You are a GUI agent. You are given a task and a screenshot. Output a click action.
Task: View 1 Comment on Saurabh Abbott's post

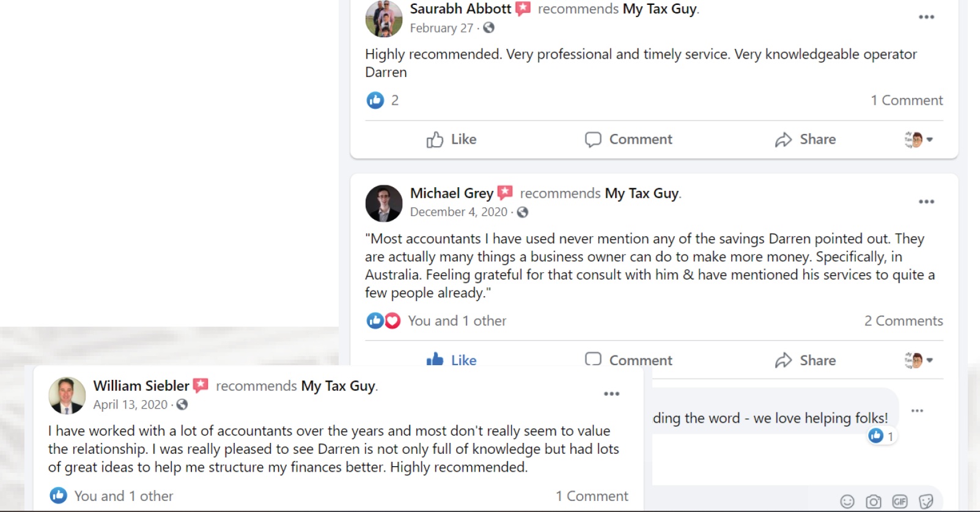click(907, 100)
